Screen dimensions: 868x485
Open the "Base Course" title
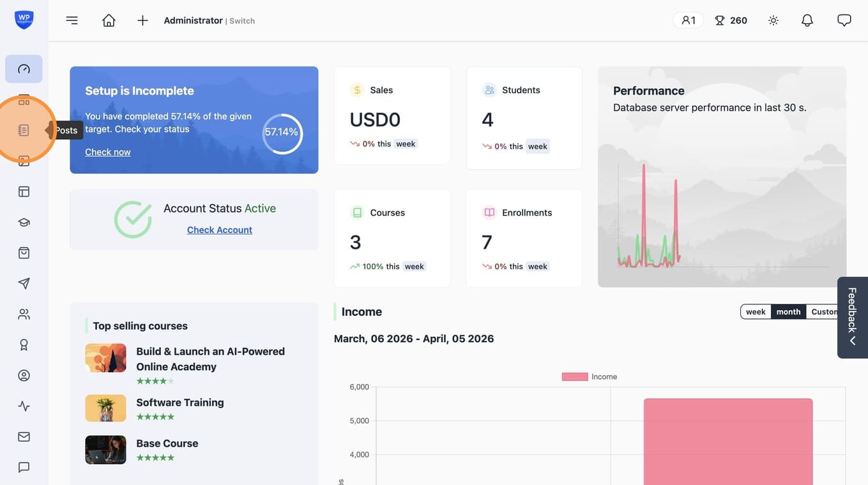pos(167,443)
